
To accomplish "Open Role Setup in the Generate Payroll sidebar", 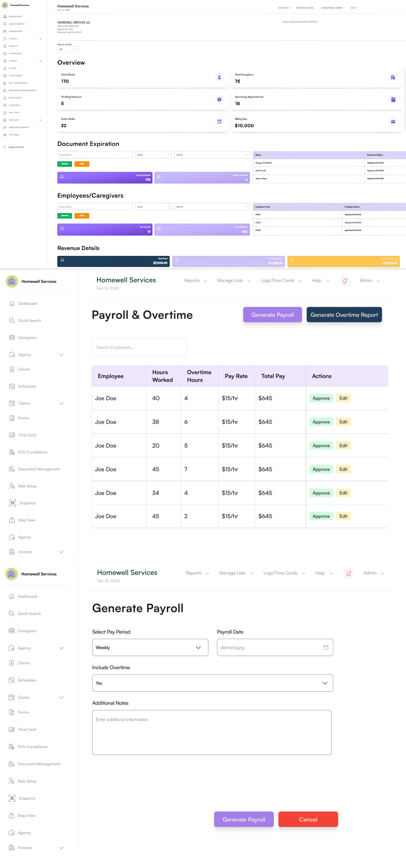I will (23, 781).
